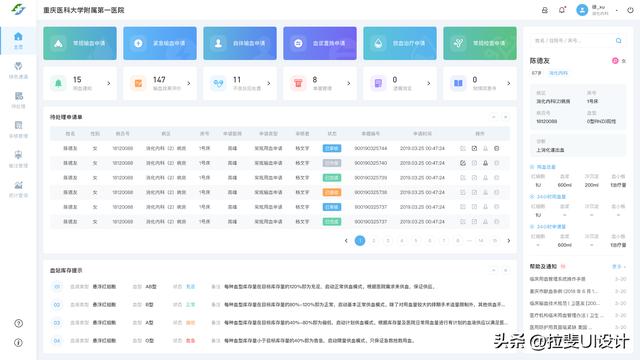Viewport: 640px width, 360px height.
Task: Click bell action icon in row 900190325740
Action: [485, 163]
